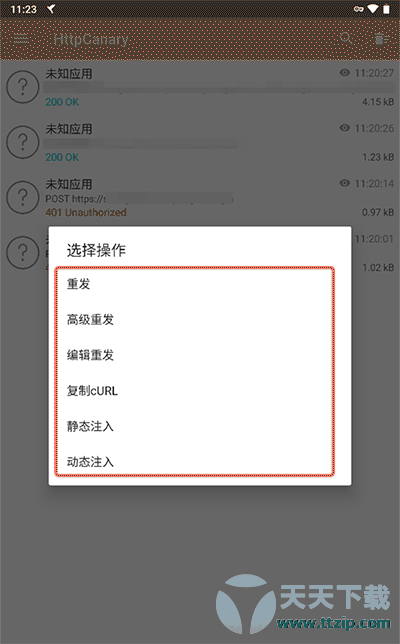Select 重发 from the action dialog

coord(194,284)
